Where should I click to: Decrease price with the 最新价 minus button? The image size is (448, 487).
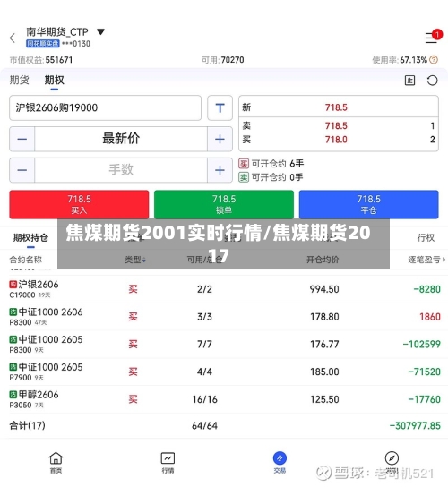pos(22,139)
